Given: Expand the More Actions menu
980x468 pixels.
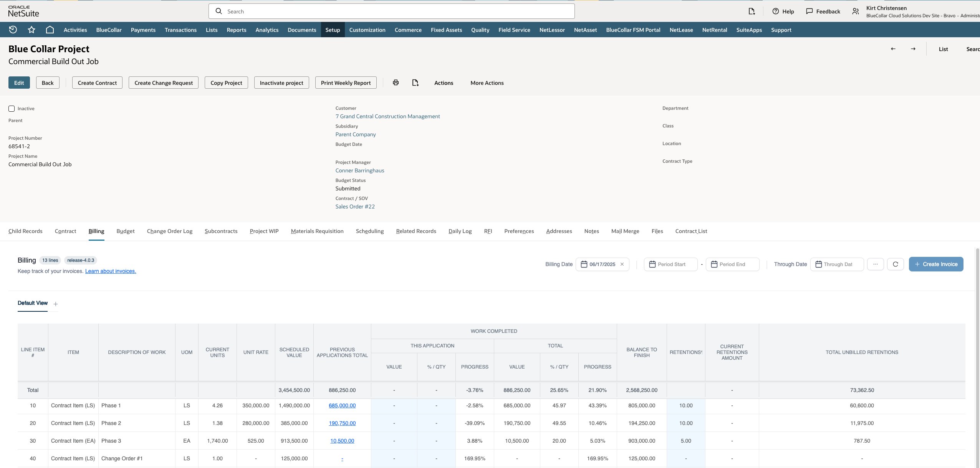Looking at the screenshot, I should (487, 83).
